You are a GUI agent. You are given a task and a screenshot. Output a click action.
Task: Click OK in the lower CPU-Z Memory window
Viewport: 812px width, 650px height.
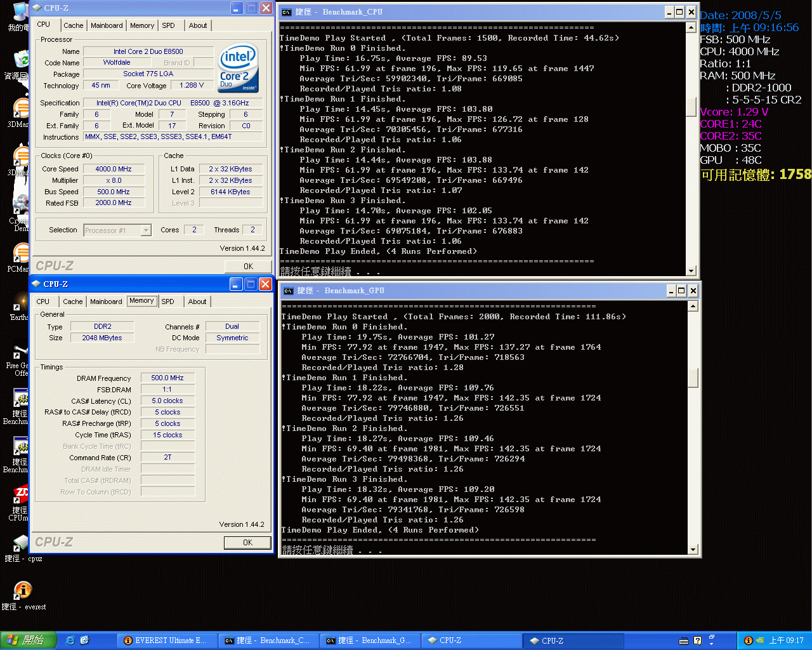247,543
